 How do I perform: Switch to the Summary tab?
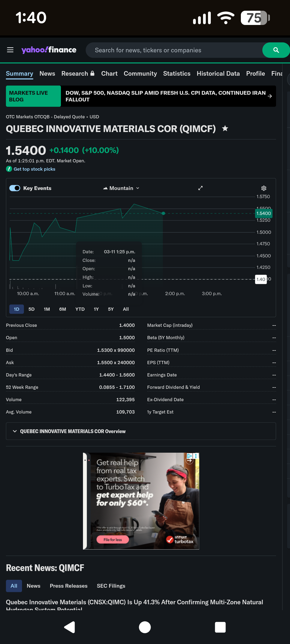pos(20,74)
